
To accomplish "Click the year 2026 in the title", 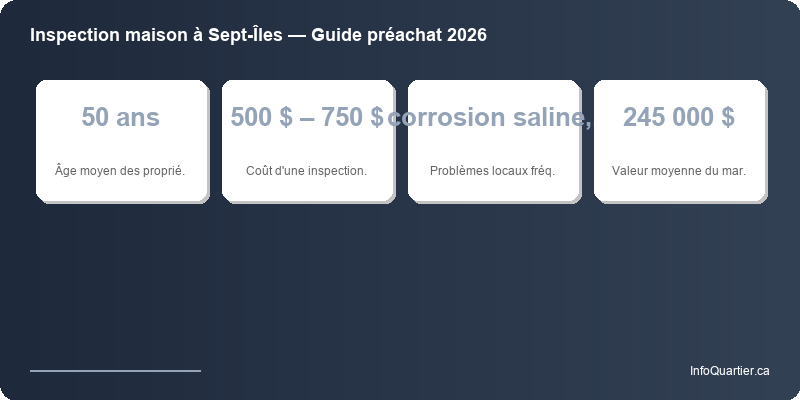I will pyautogui.click(x=466, y=35).
